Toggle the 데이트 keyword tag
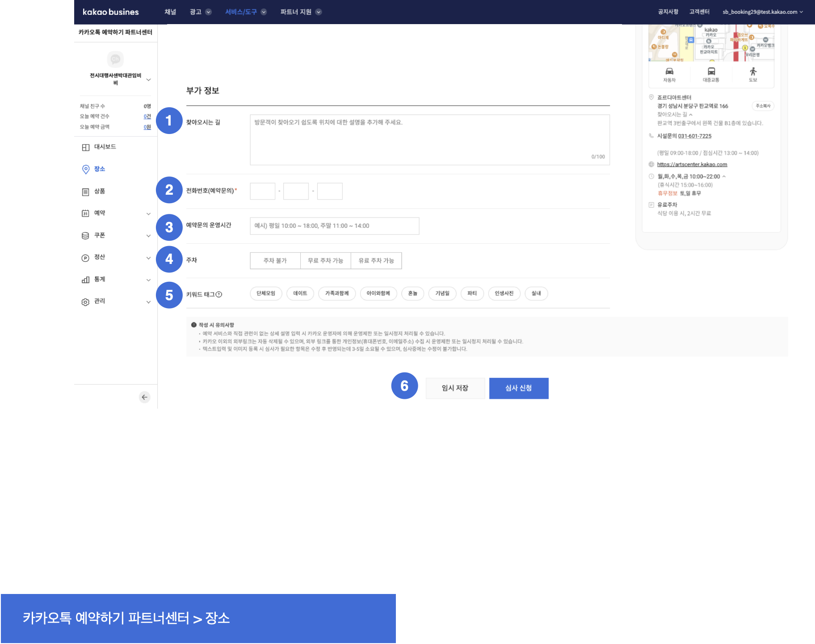This screenshot has width=815, height=644. (300, 293)
